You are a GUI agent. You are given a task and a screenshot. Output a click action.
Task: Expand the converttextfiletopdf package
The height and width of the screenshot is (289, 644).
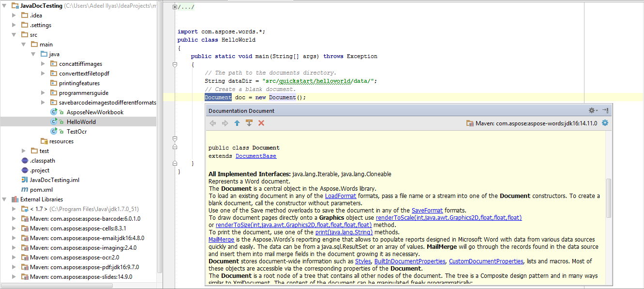pos(43,74)
